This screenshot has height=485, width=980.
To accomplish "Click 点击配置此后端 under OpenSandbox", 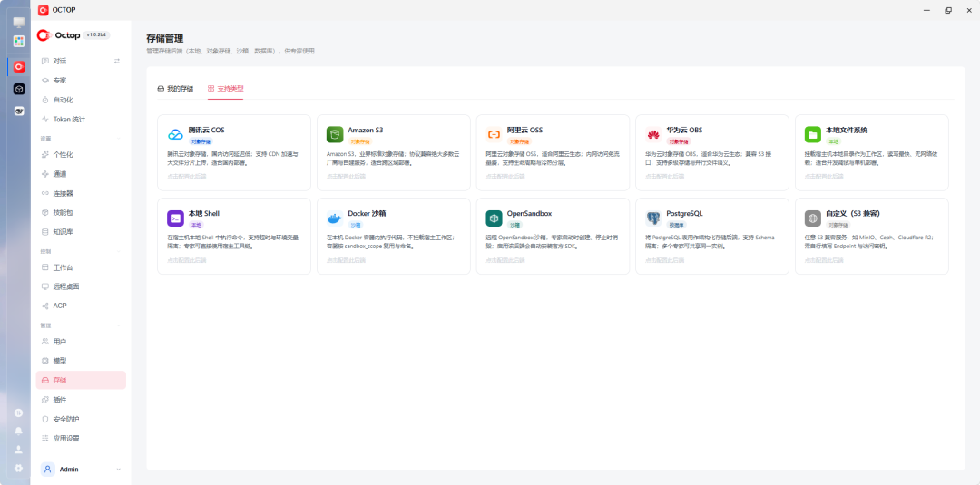I will pyautogui.click(x=505, y=259).
